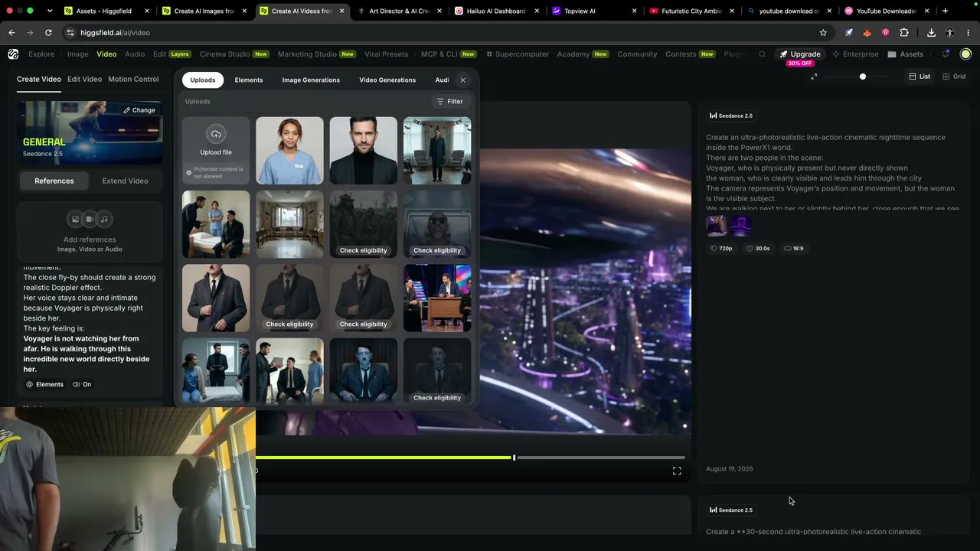Click the 720p resolution tag
The image size is (980, 551).
point(721,248)
